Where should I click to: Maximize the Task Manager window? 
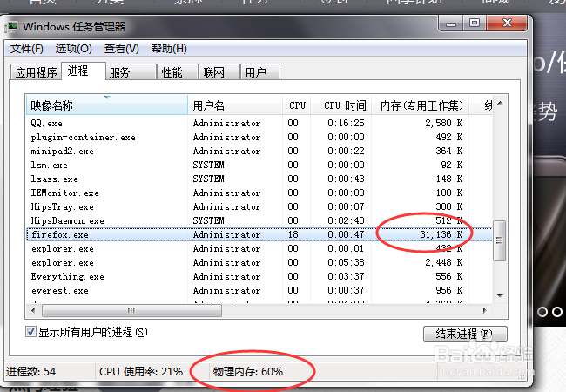point(475,24)
